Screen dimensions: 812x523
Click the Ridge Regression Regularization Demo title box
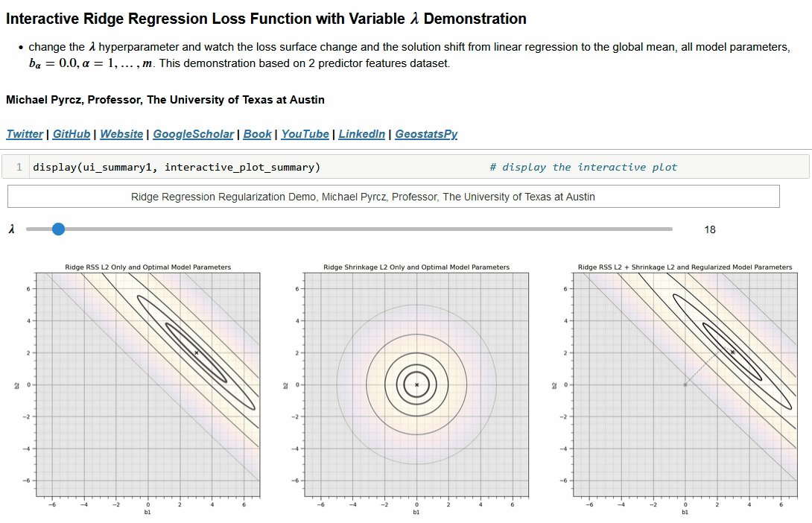(393, 197)
